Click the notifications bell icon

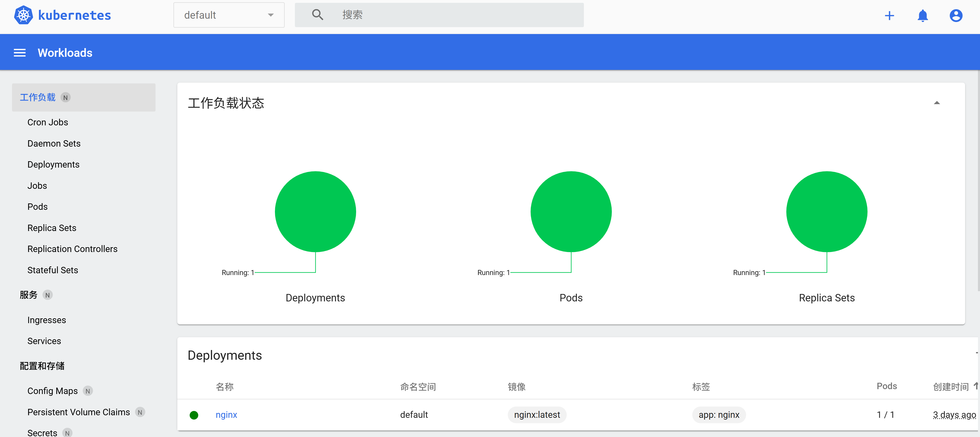click(x=923, y=16)
